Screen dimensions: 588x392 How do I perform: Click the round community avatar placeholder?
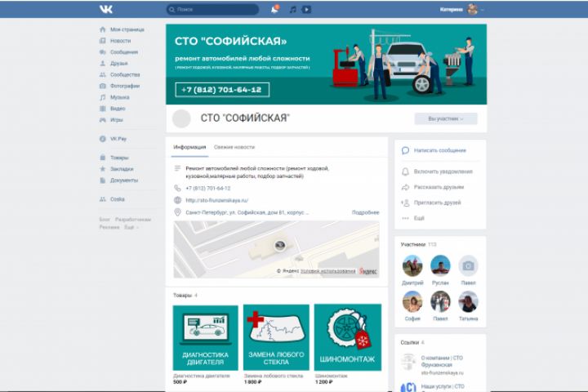tap(181, 118)
